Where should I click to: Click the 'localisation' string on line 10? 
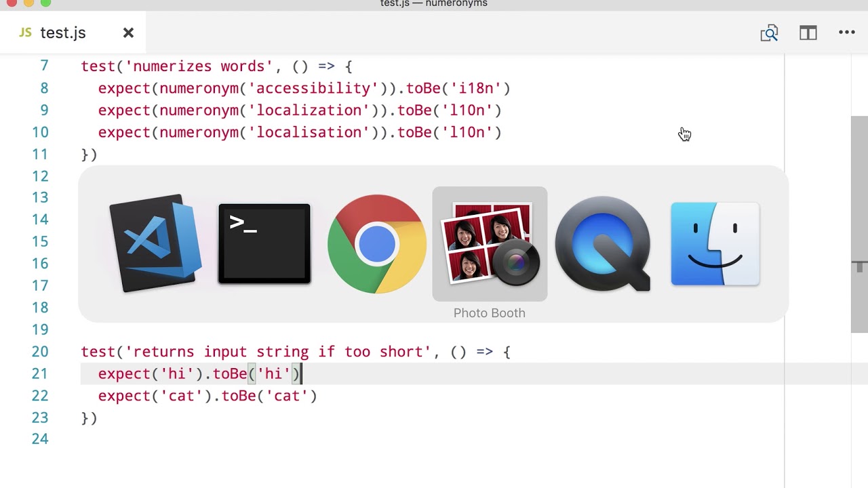point(309,132)
